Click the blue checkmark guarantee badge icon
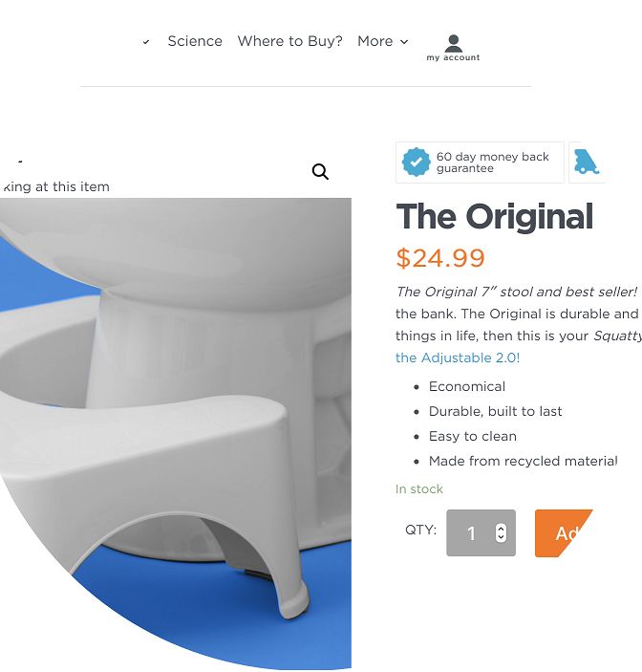The image size is (642, 672). (x=416, y=162)
